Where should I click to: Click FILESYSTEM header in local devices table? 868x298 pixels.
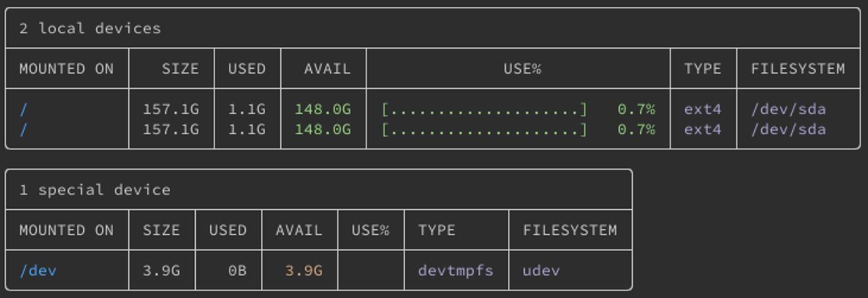(797, 69)
